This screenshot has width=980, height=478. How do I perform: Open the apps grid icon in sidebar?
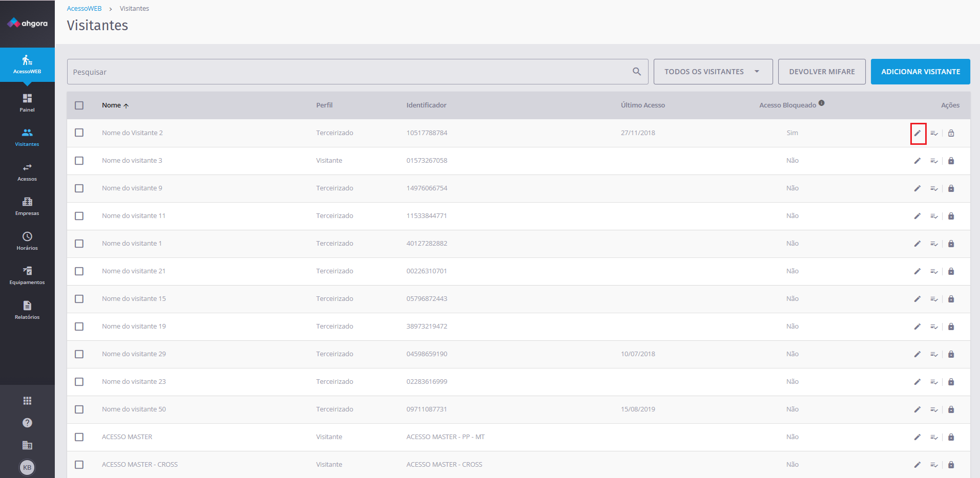point(27,401)
